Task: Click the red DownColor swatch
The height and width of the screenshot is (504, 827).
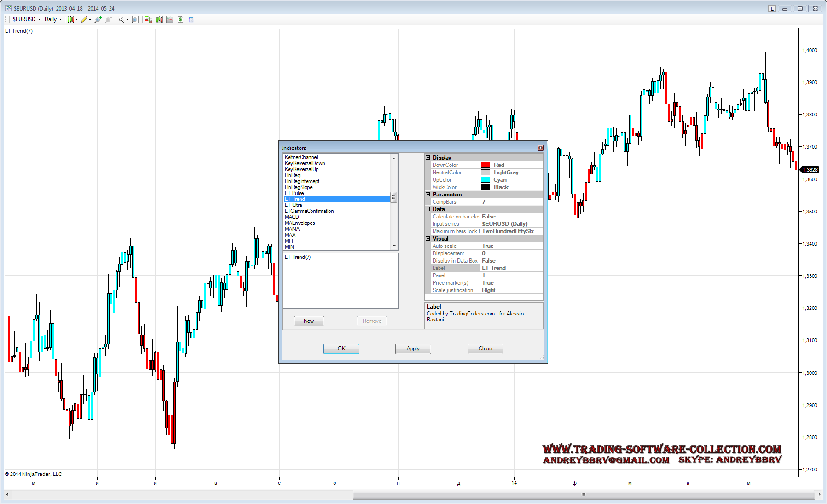Action: point(486,165)
